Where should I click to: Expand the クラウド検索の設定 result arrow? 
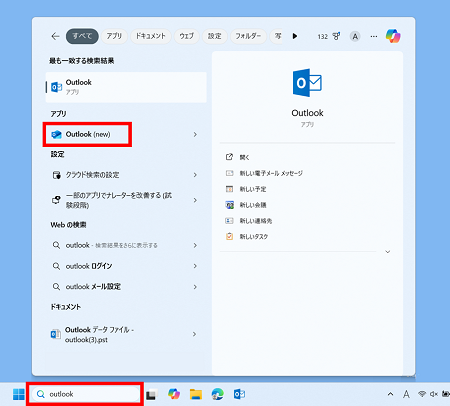click(195, 175)
